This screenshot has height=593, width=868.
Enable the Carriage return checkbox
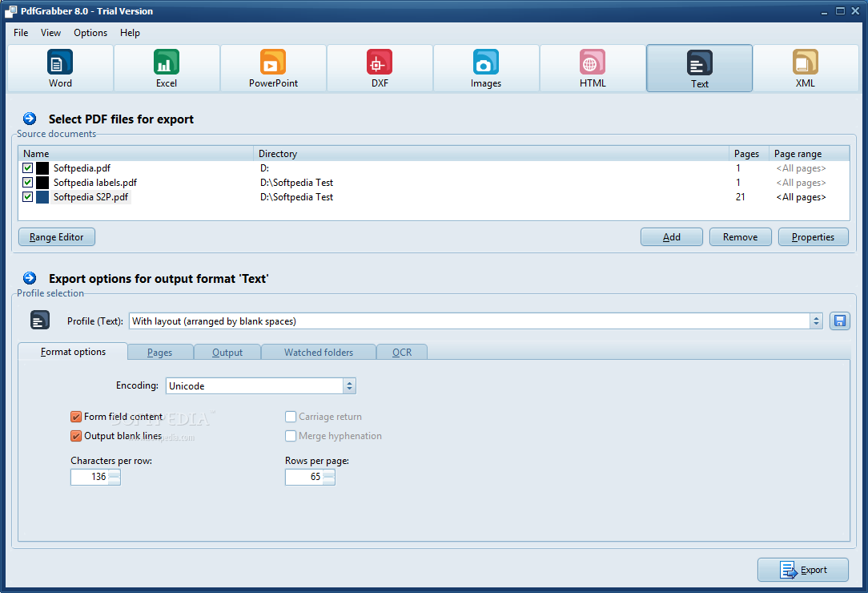click(x=291, y=417)
